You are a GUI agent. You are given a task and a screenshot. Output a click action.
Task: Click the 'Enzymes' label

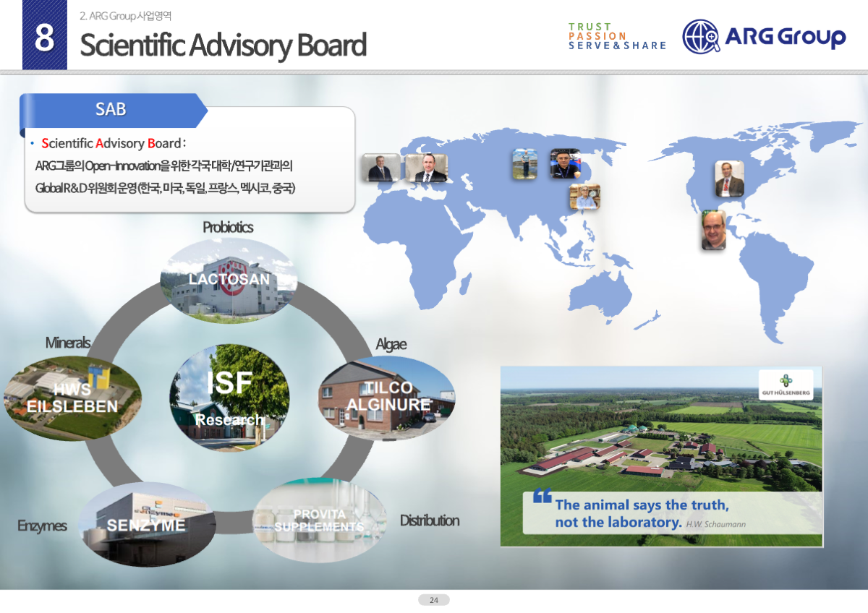[42, 526]
